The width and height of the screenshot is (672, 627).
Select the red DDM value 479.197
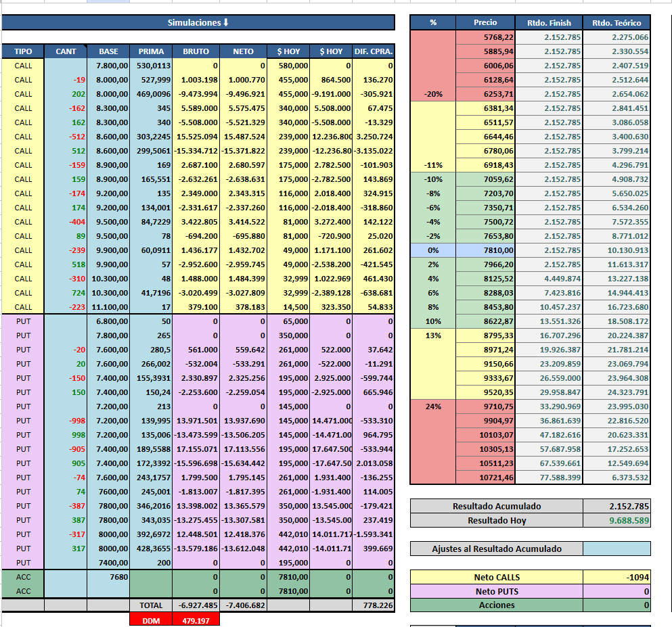tap(196, 621)
